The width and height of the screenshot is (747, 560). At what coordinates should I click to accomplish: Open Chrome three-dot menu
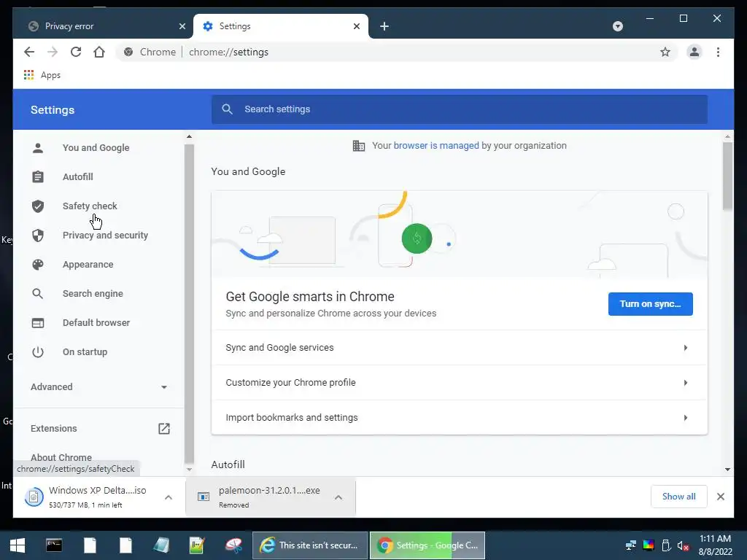point(718,52)
